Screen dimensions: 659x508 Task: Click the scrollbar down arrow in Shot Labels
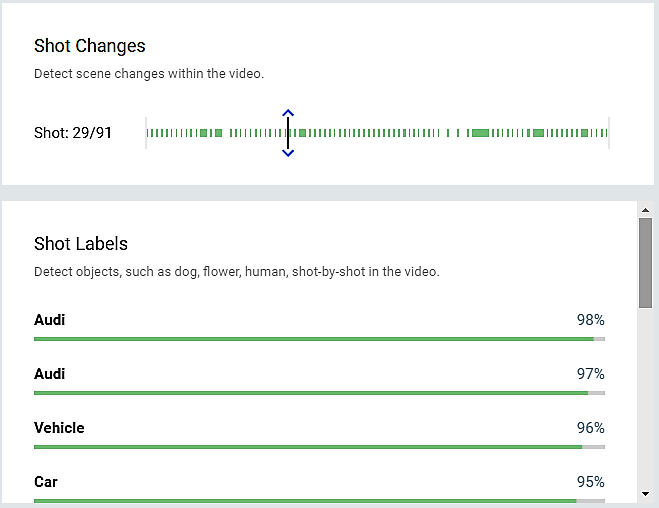tap(645, 493)
